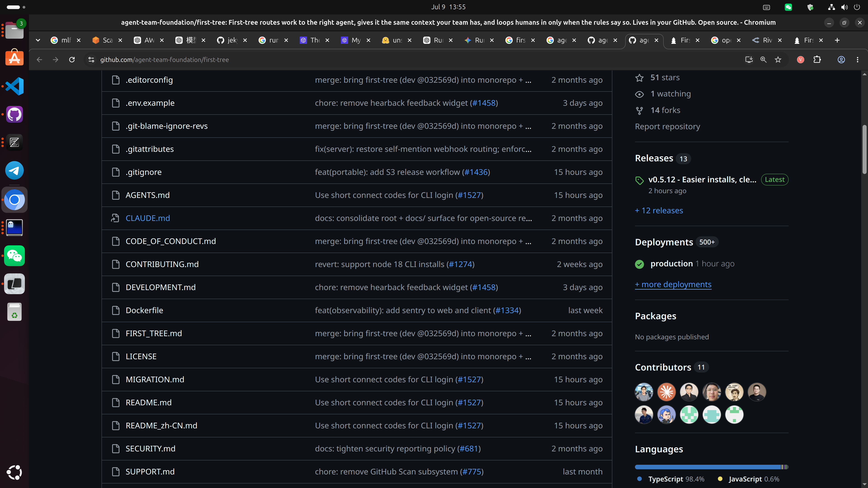
Task: Click the #1274 pull request link
Action: click(x=460, y=264)
